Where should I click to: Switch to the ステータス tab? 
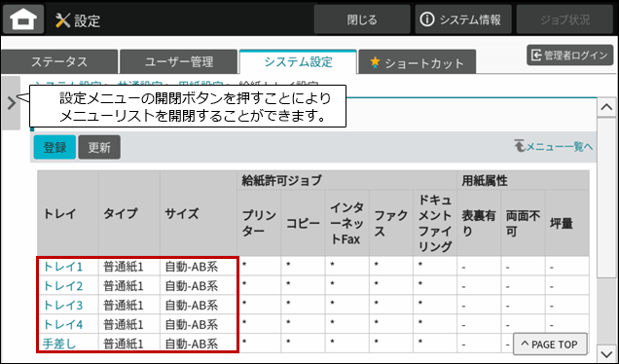point(59,62)
